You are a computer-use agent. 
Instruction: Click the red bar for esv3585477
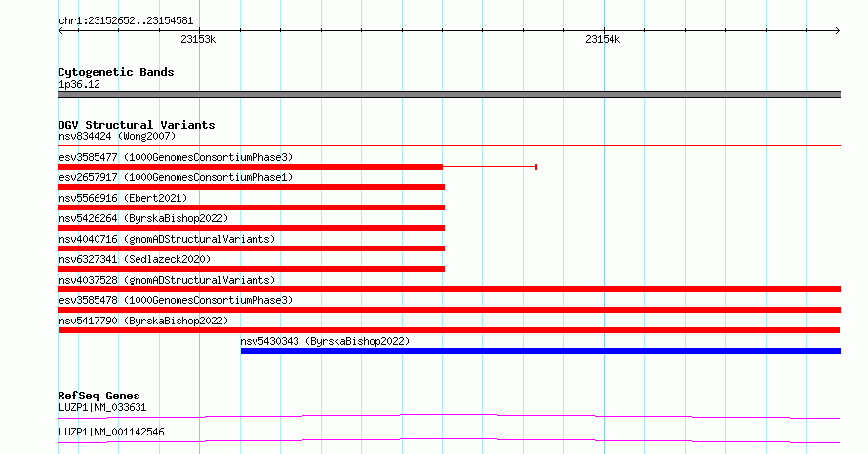(251, 167)
